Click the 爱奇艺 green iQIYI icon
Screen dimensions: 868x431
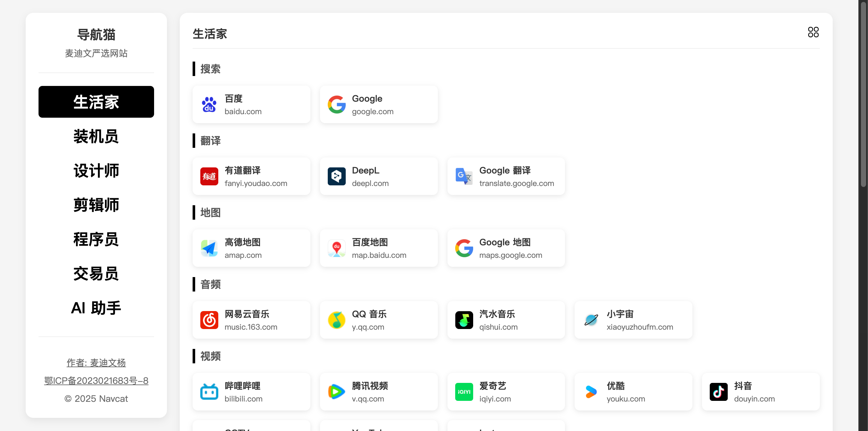click(x=464, y=392)
